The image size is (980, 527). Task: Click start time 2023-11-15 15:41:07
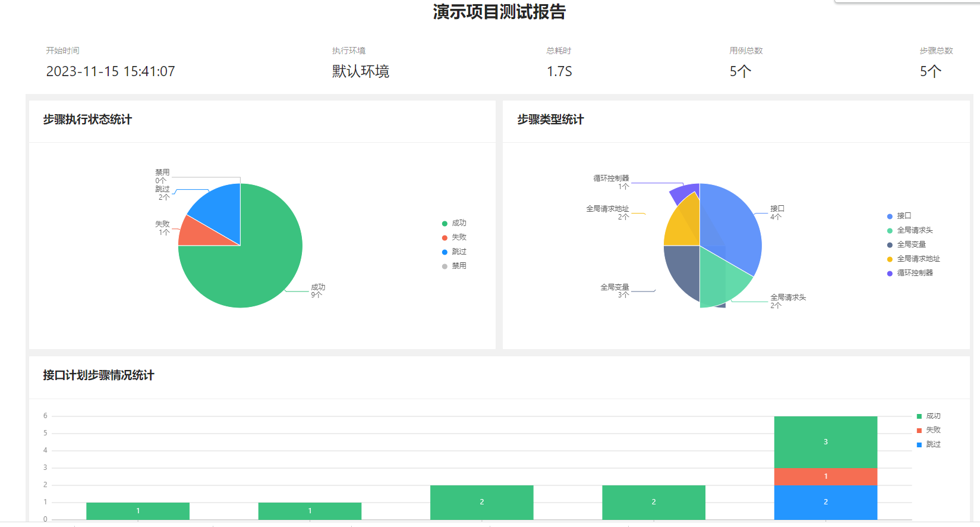tap(111, 71)
